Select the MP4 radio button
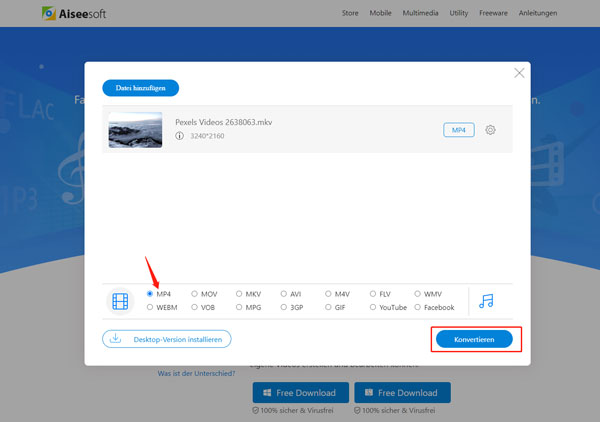This screenshot has height=422, width=600. 150,294
